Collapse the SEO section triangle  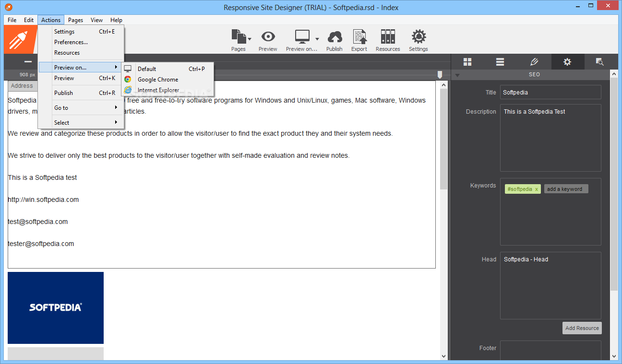click(x=457, y=75)
